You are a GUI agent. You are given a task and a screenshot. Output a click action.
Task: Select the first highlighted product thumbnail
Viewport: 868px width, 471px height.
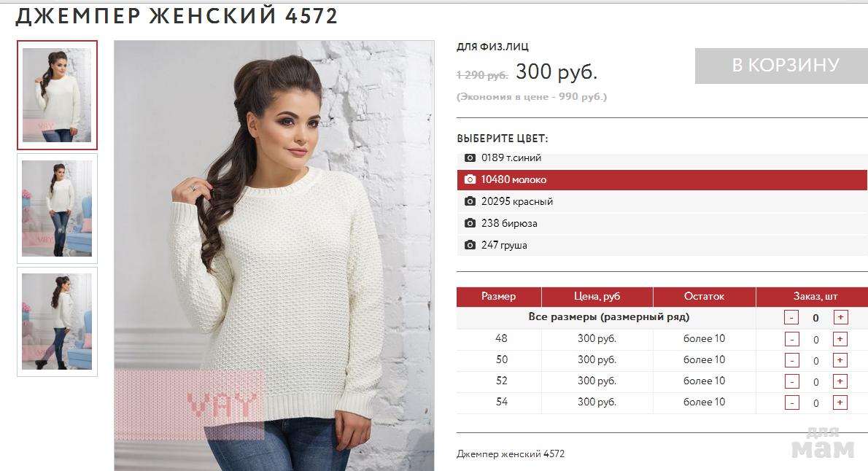57,96
